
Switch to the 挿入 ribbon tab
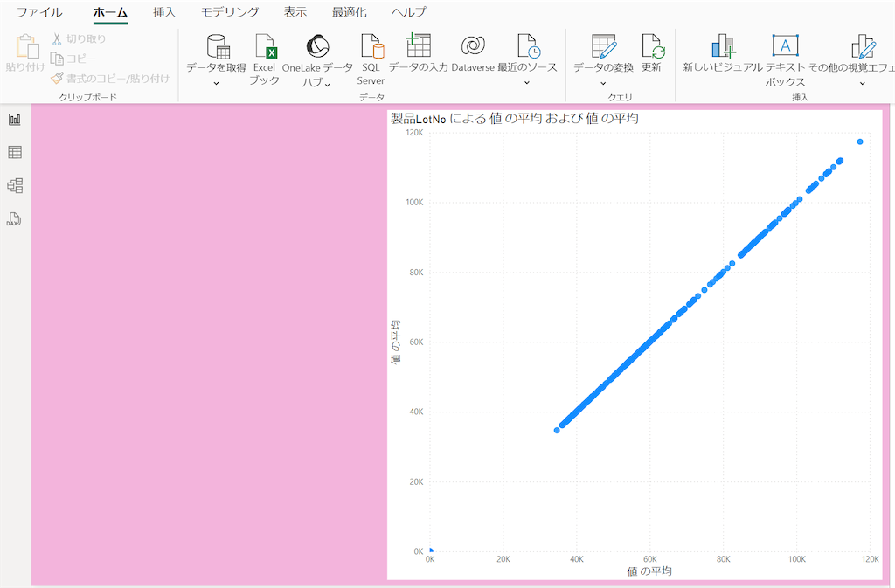[x=163, y=12]
